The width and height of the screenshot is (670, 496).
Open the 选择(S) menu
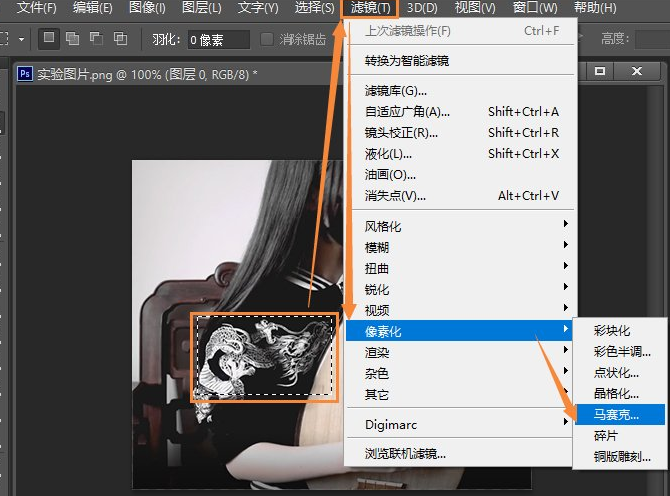tap(314, 7)
